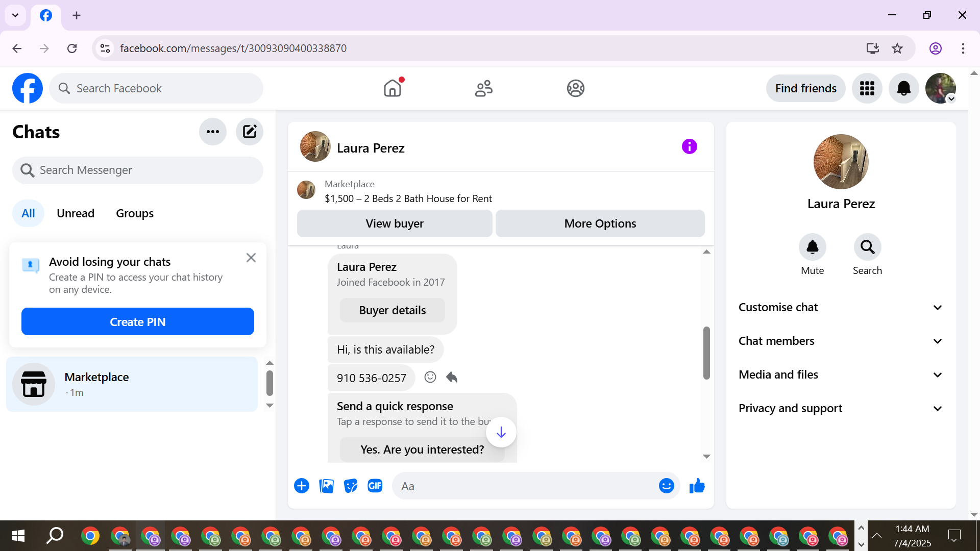Mute Laura Perez conversation
Viewport: 980px width, 551px height.
[x=812, y=248]
